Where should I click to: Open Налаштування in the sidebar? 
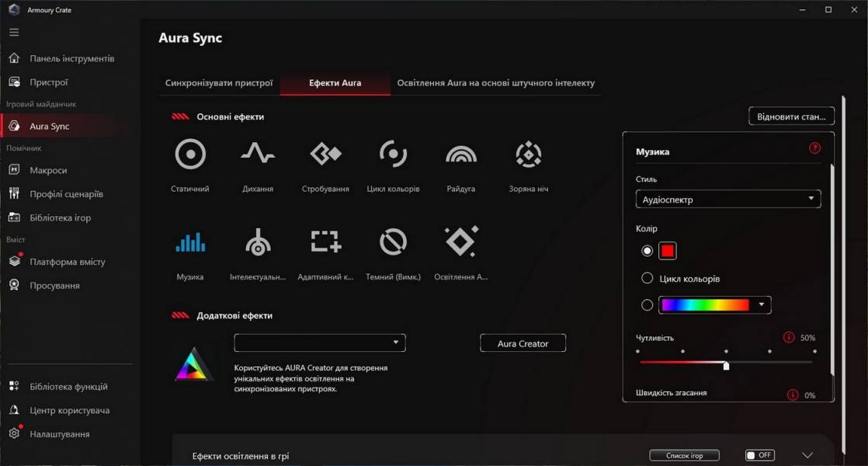click(60, 434)
